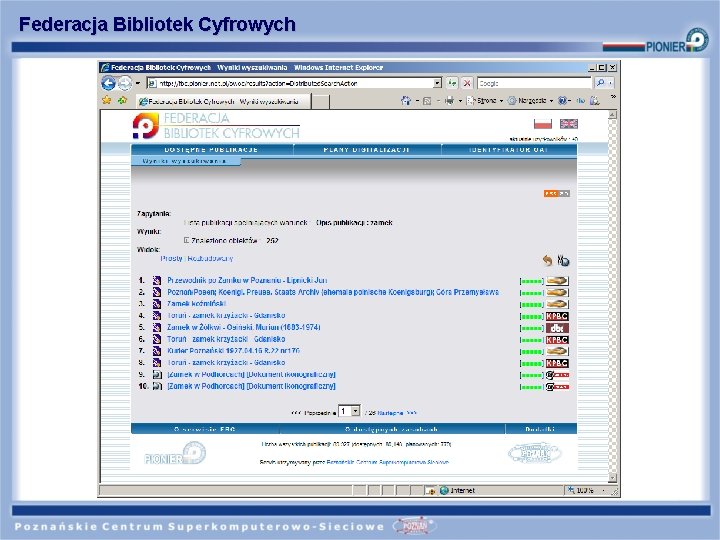Screen dimensions: 720x540
Task: Open Przewodnik po Zamku w Poznaniu result
Action: [x=247, y=280]
